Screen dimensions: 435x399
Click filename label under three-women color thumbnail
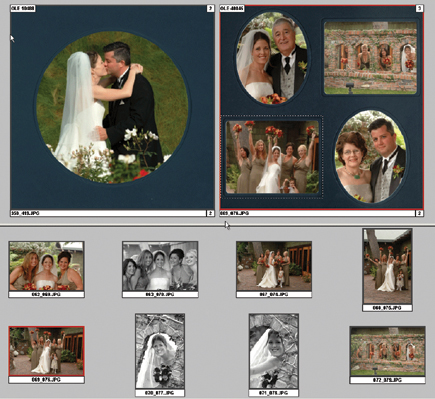46,295
